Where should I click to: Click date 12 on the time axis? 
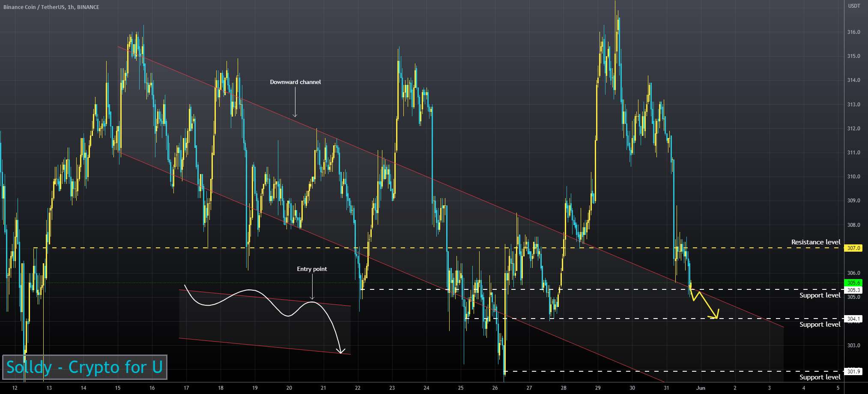click(15, 388)
